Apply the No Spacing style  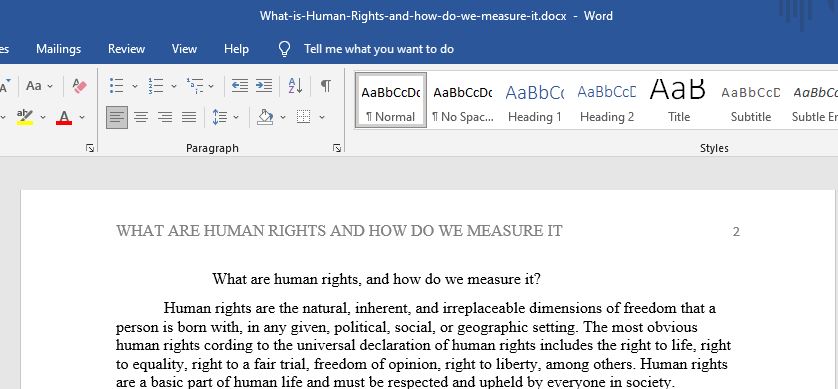click(x=462, y=100)
